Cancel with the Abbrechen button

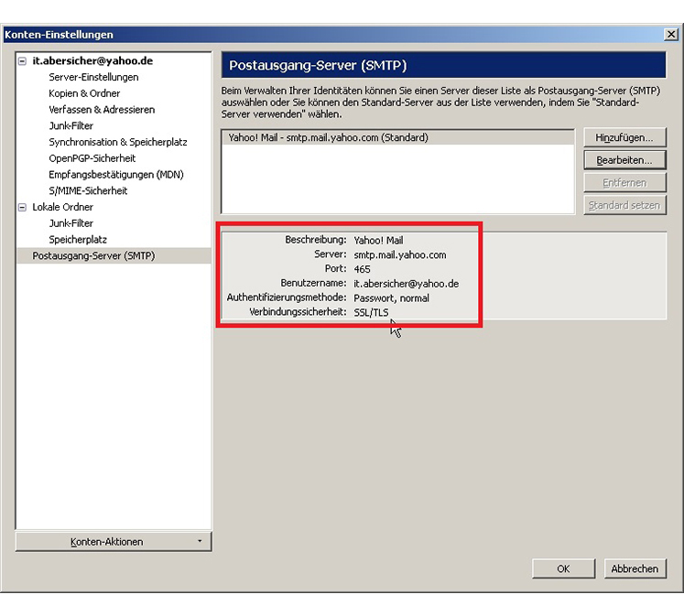[x=635, y=568]
